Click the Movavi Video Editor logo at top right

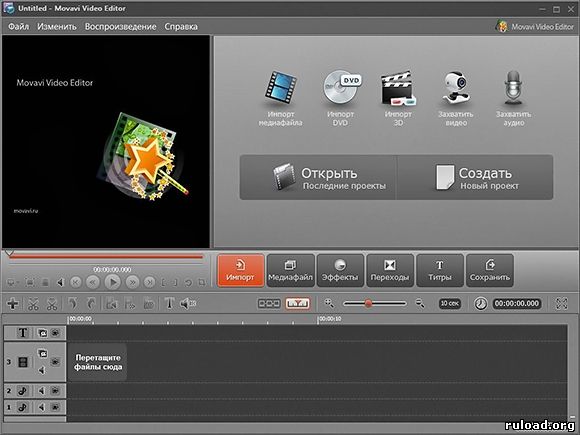pos(535,27)
